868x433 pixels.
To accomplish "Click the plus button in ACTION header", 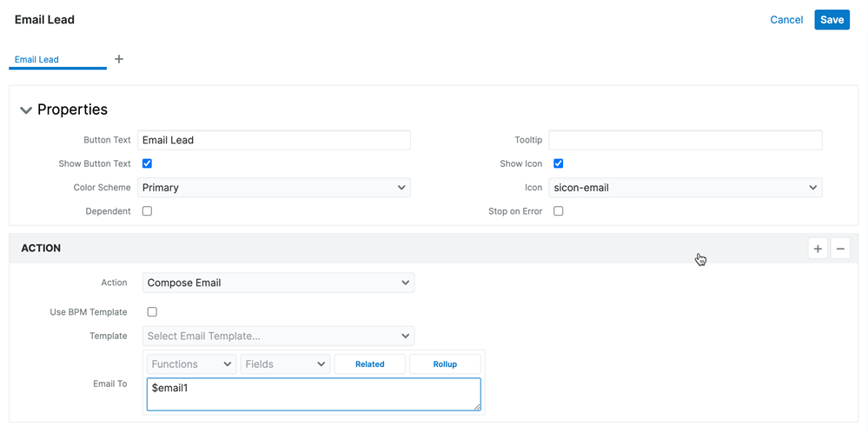I will (818, 249).
